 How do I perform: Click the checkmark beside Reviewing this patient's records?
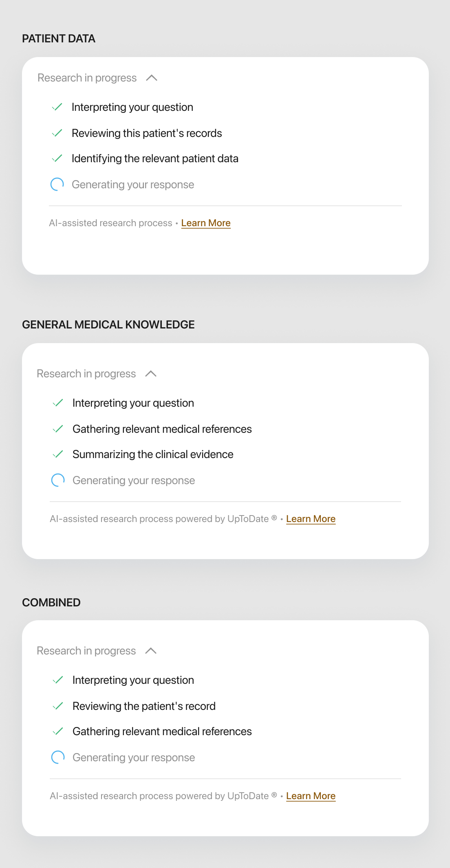pos(57,133)
